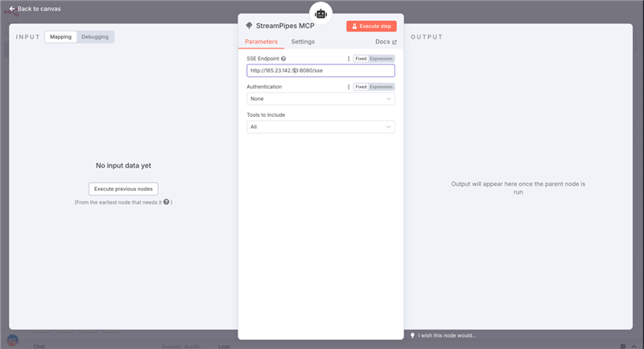
Task: Click the robot AI agent icon
Action: coord(321,13)
